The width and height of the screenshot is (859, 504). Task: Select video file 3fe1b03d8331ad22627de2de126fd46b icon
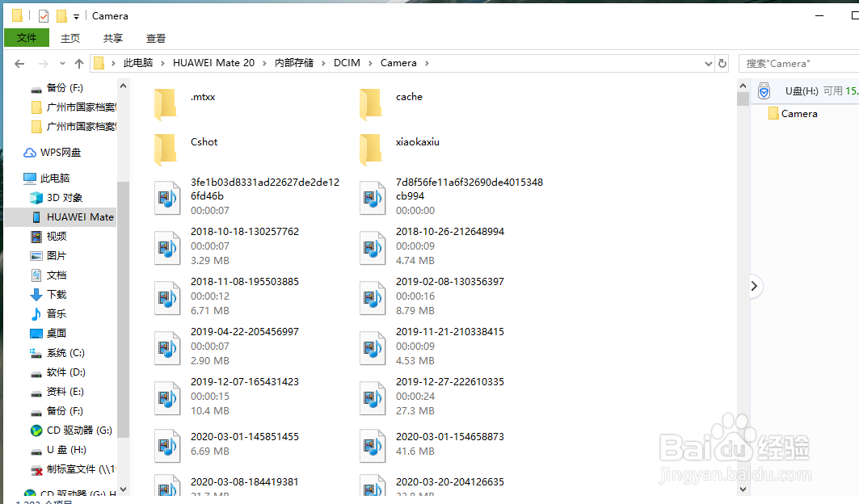tap(167, 198)
